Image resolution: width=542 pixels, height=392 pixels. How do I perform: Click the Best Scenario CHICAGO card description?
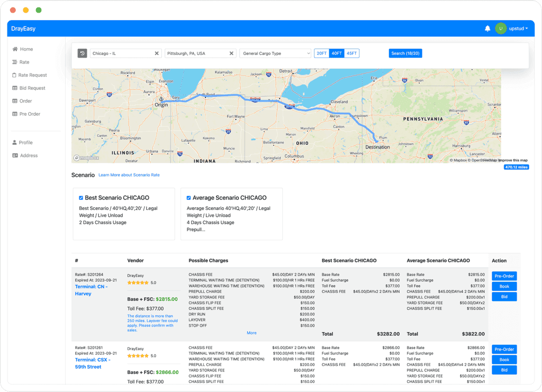(x=118, y=215)
